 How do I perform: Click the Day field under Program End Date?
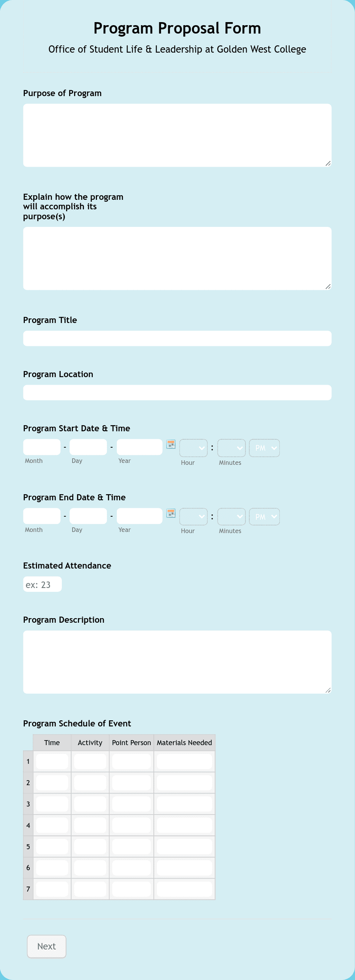(88, 516)
